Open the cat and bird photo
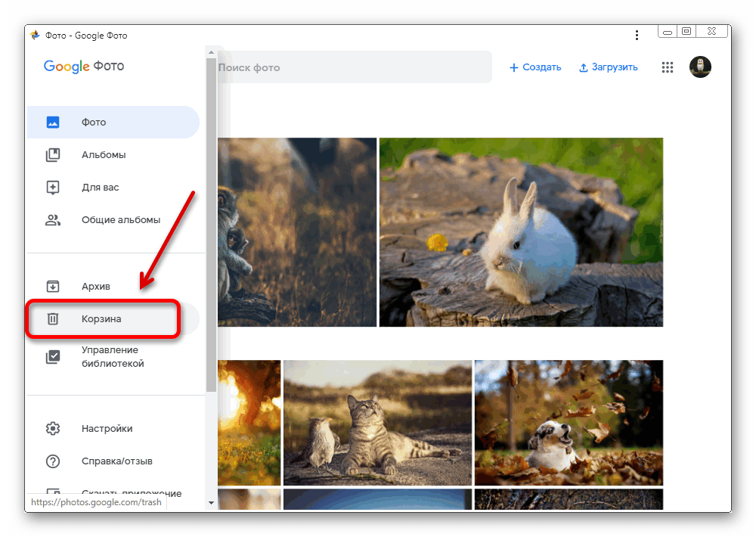 [x=377, y=422]
